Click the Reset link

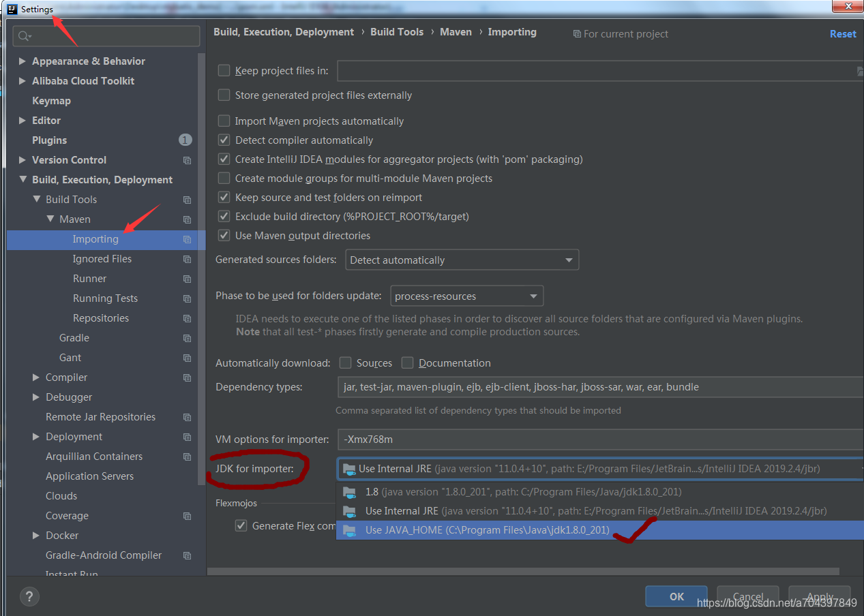point(843,34)
